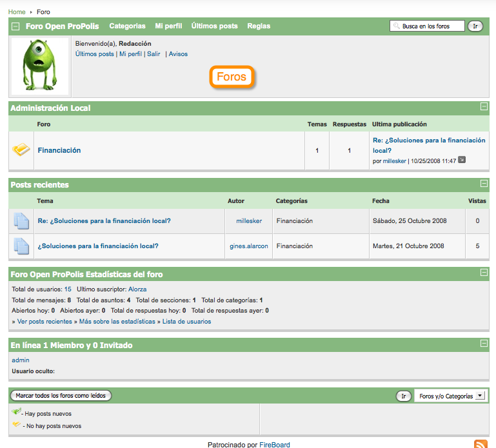Click the search forums input field
This screenshot has height=448, width=496.
(427, 26)
